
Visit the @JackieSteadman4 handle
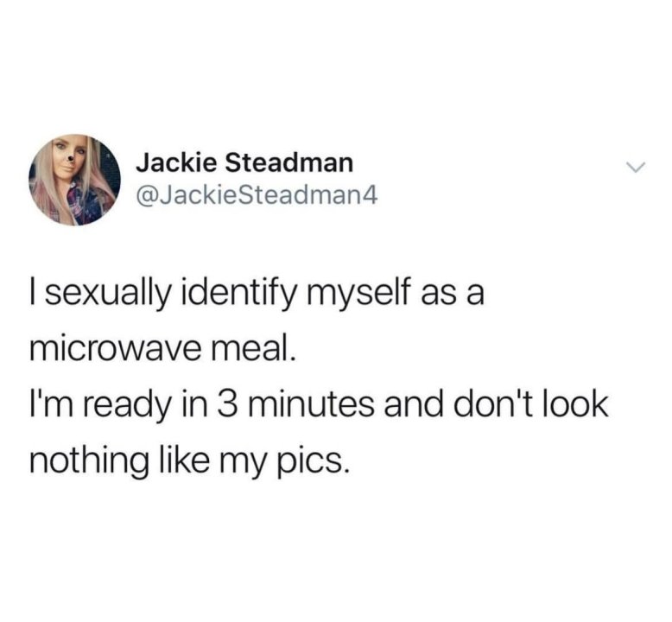257,196
